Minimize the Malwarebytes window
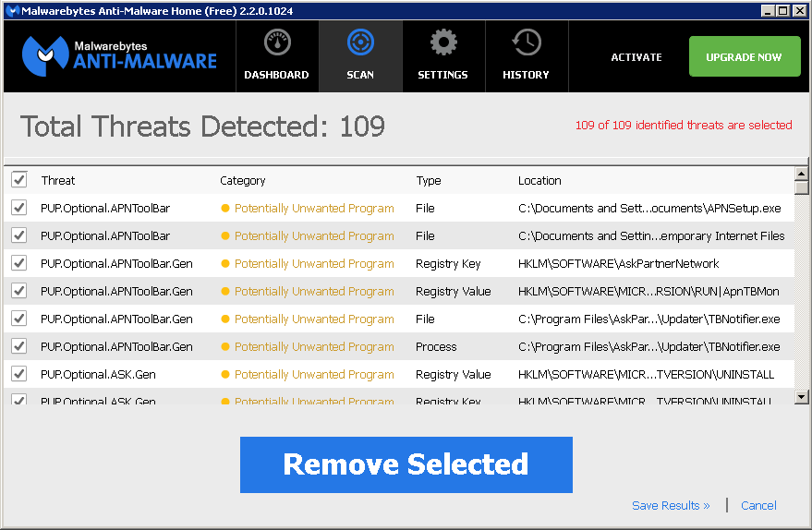 click(768, 10)
